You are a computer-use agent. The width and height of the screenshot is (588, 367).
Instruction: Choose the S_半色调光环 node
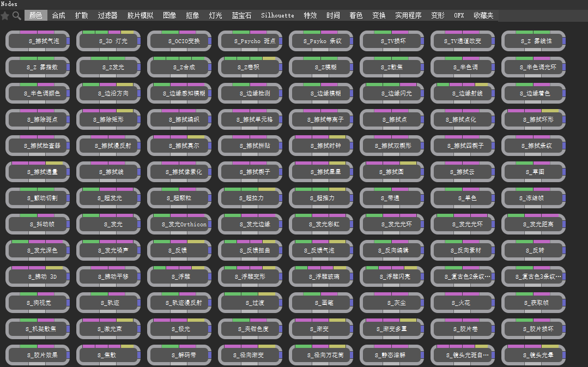534,67
